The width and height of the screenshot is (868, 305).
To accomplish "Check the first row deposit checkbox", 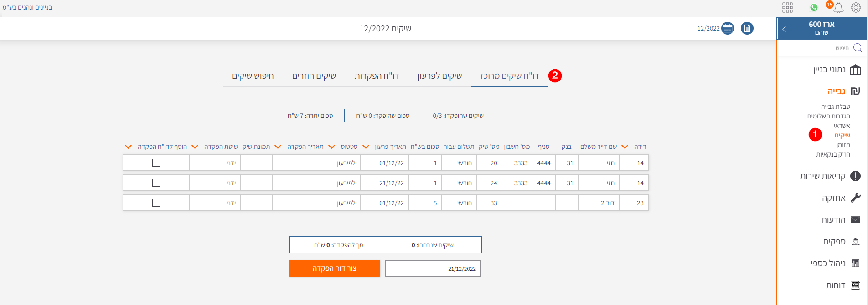I will [156, 163].
